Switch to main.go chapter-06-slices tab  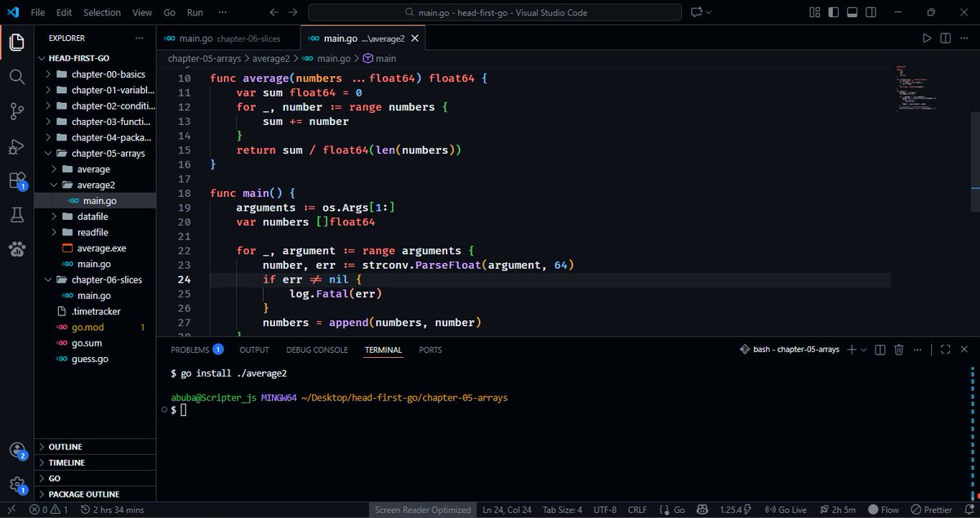tap(228, 38)
